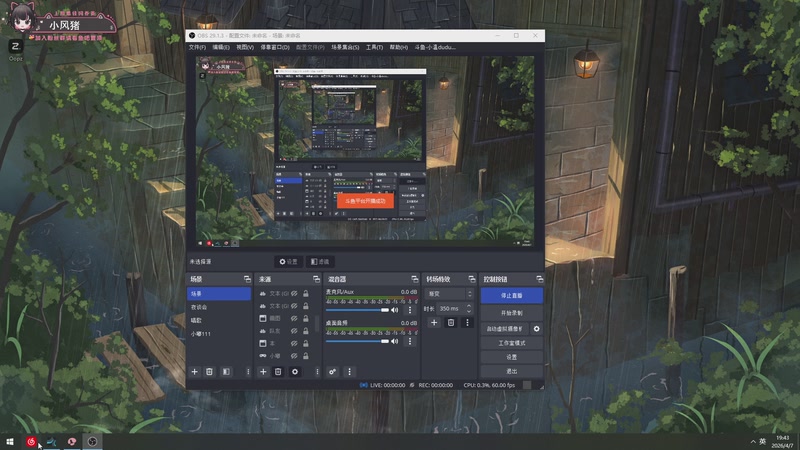
Task: Adjust the 桌面音频 volume slider
Action: coord(357,341)
